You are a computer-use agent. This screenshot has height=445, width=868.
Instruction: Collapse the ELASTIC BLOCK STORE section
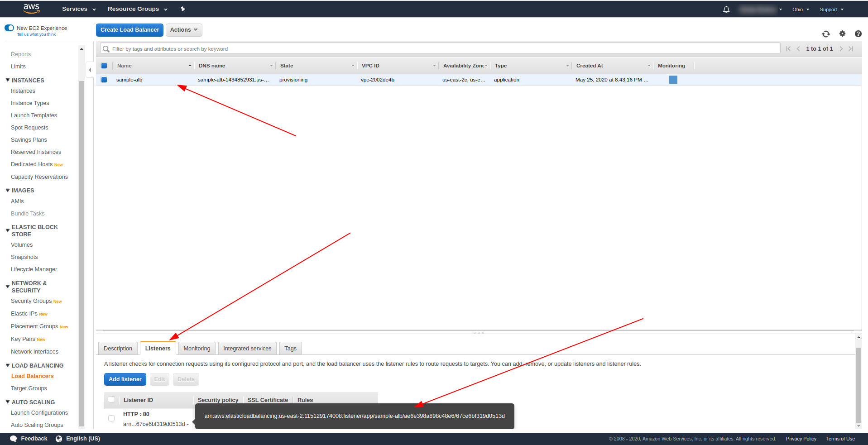click(8, 230)
